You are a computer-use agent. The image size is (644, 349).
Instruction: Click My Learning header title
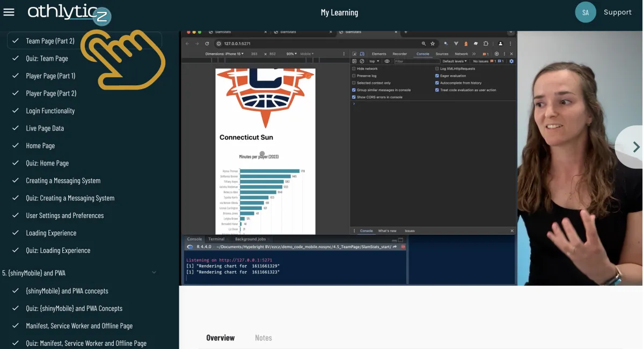coord(339,12)
